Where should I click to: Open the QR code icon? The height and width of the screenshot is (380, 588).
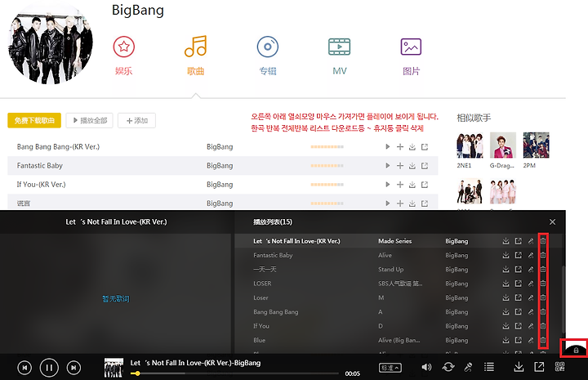coord(560,367)
